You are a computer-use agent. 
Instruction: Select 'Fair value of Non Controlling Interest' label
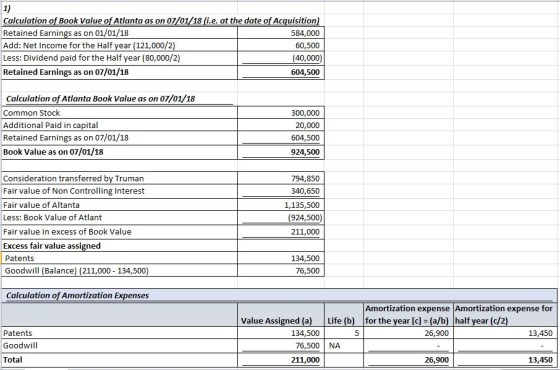pos(120,191)
